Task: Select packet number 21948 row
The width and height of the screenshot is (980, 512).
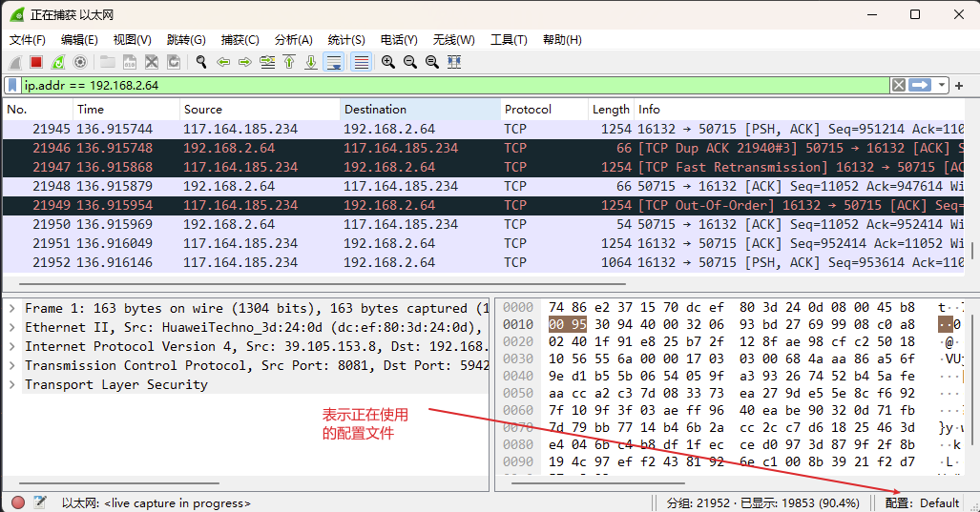Action: click(x=286, y=186)
